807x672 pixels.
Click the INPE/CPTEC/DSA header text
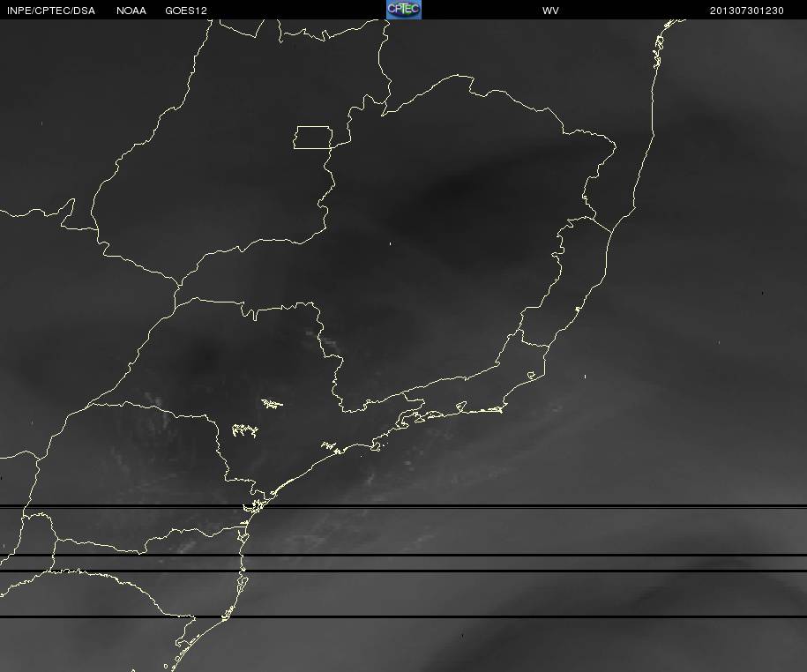click(51, 11)
